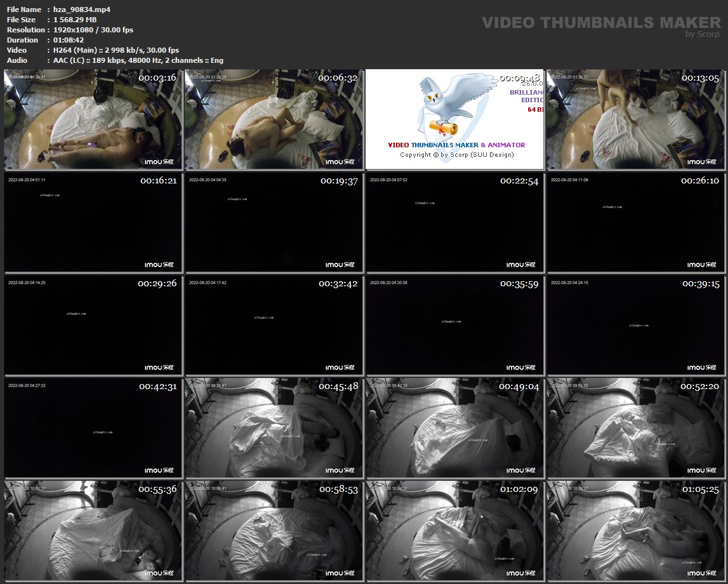Click the 'Copyright © by Scorp (SUU Design)' text
The height and width of the screenshot is (584, 728).
pos(457,155)
